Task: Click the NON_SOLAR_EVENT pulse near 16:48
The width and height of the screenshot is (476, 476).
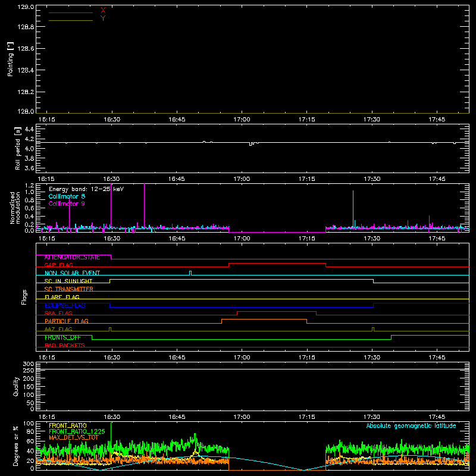Action: (x=190, y=273)
